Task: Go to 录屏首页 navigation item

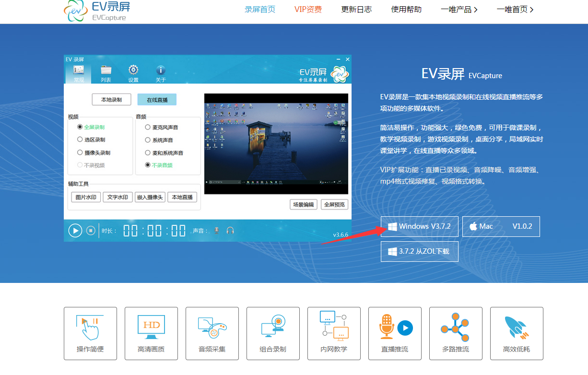Action: tap(260, 10)
